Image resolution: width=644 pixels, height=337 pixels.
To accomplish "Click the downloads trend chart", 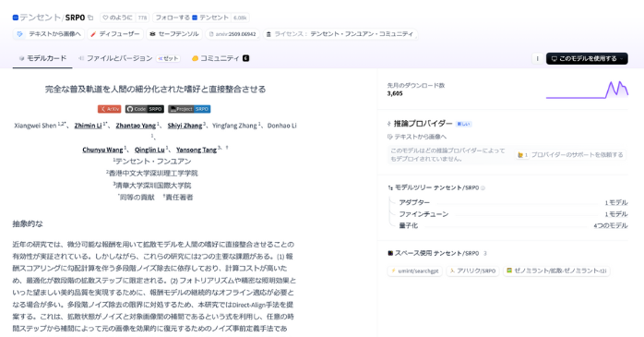I will click(587, 90).
